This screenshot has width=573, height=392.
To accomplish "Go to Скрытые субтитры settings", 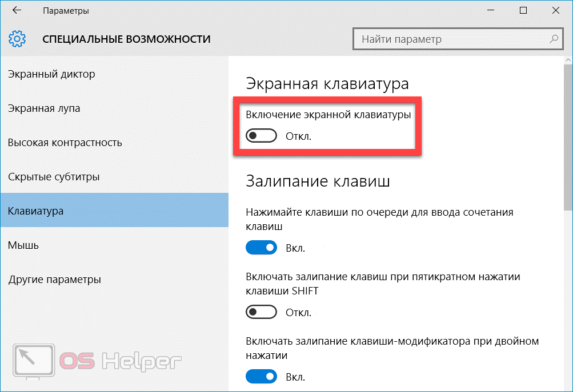I will (54, 177).
